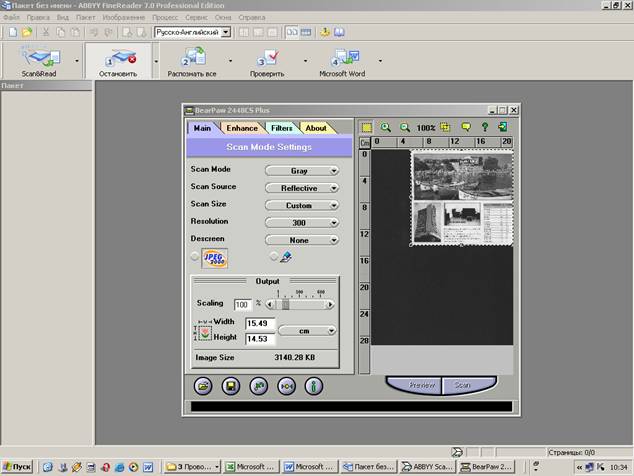Click the Пуск start button
Viewport: 634px width, 476px height.
(17, 467)
